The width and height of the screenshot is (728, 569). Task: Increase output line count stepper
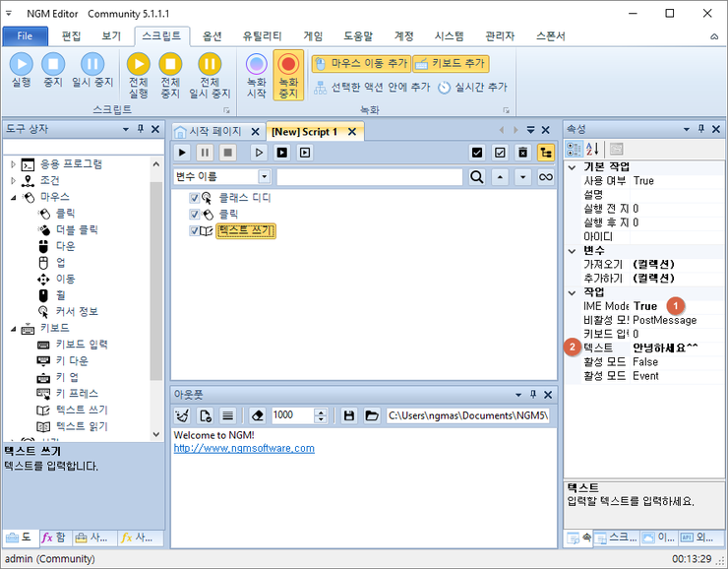(321, 412)
